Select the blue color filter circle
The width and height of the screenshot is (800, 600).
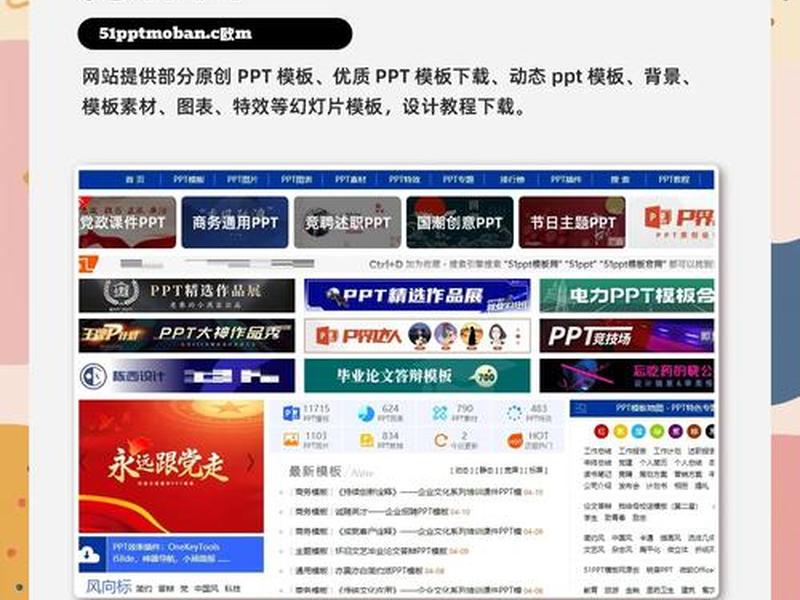pos(638,432)
